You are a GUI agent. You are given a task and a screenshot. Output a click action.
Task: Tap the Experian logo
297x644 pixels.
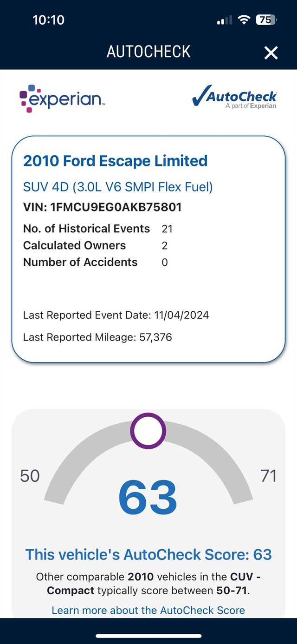point(62,99)
